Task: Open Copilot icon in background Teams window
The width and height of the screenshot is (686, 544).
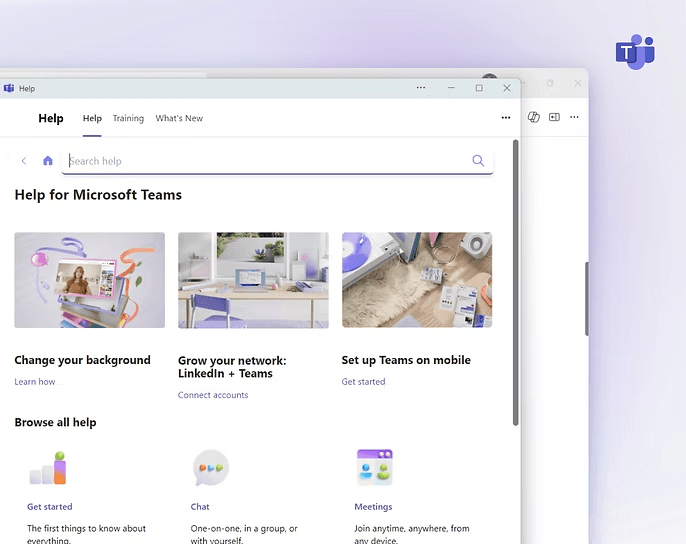Action: tap(534, 117)
